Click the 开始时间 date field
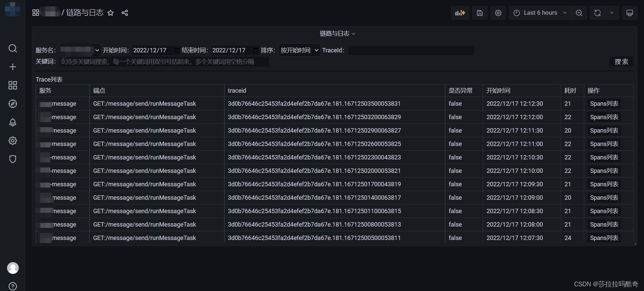 click(x=156, y=50)
